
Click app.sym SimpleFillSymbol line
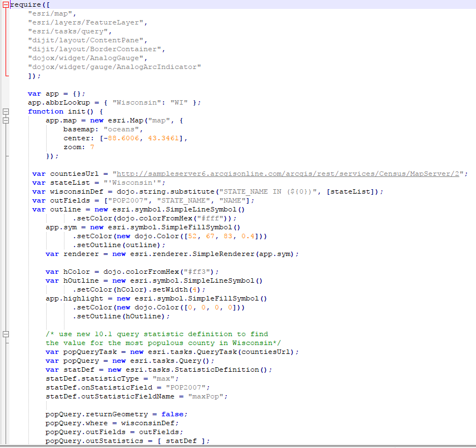click(x=143, y=227)
